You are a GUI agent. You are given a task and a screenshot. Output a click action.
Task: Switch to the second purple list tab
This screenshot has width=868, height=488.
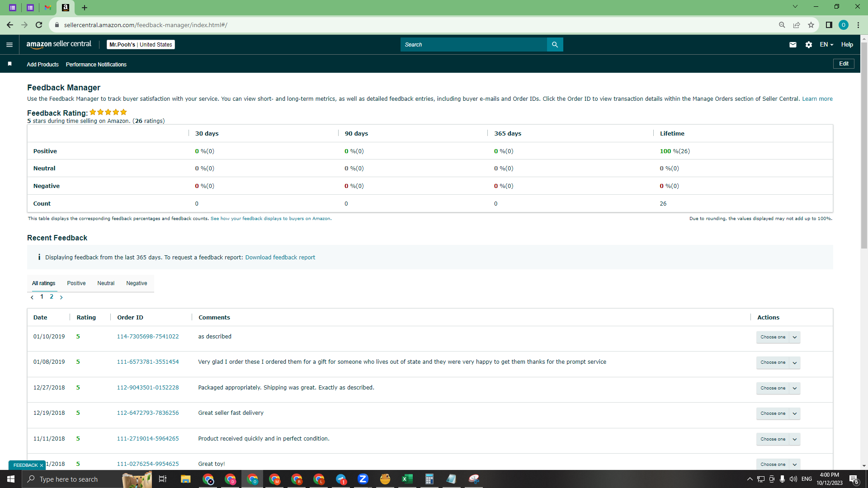click(x=30, y=7)
